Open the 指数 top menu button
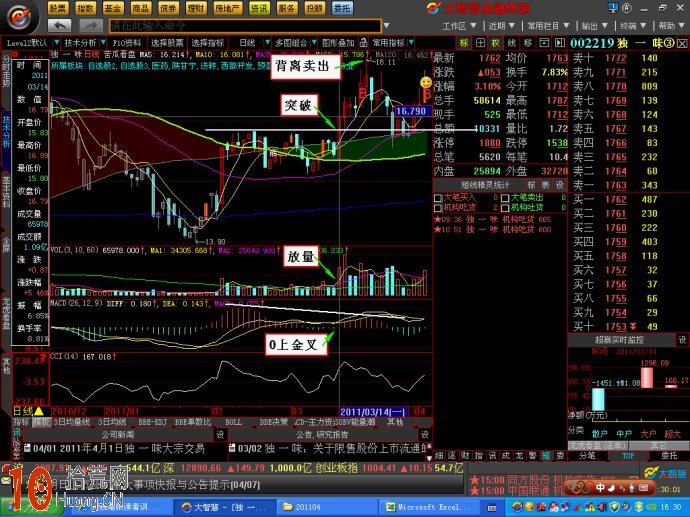This screenshot has height=517, width=690. tap(85, 8)
